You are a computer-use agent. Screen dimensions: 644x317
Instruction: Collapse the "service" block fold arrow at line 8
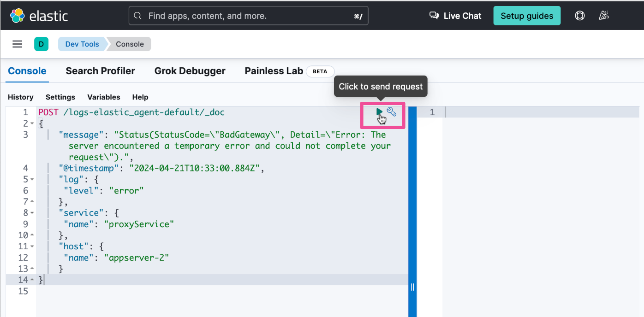click(32, 213)
